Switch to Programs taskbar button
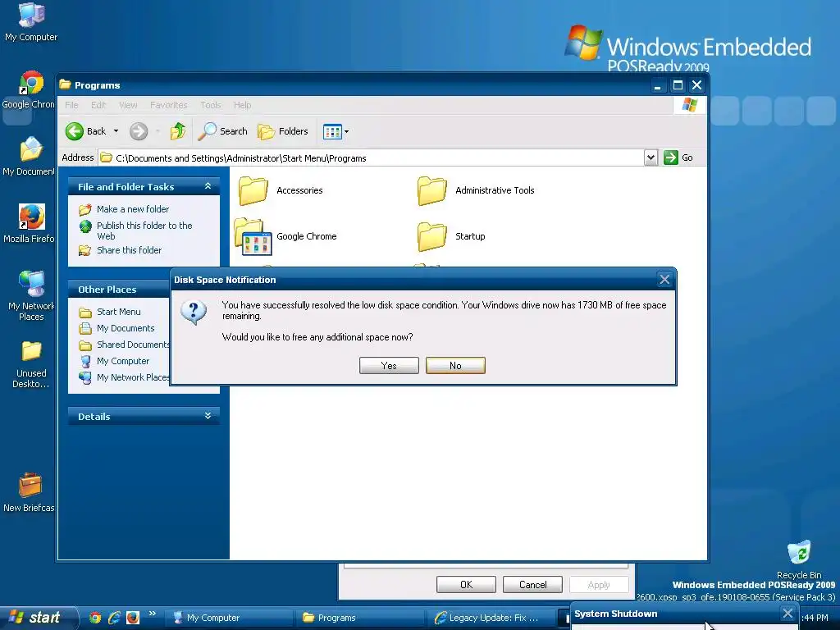The image size is (840, 630). (x=359, y=618)
